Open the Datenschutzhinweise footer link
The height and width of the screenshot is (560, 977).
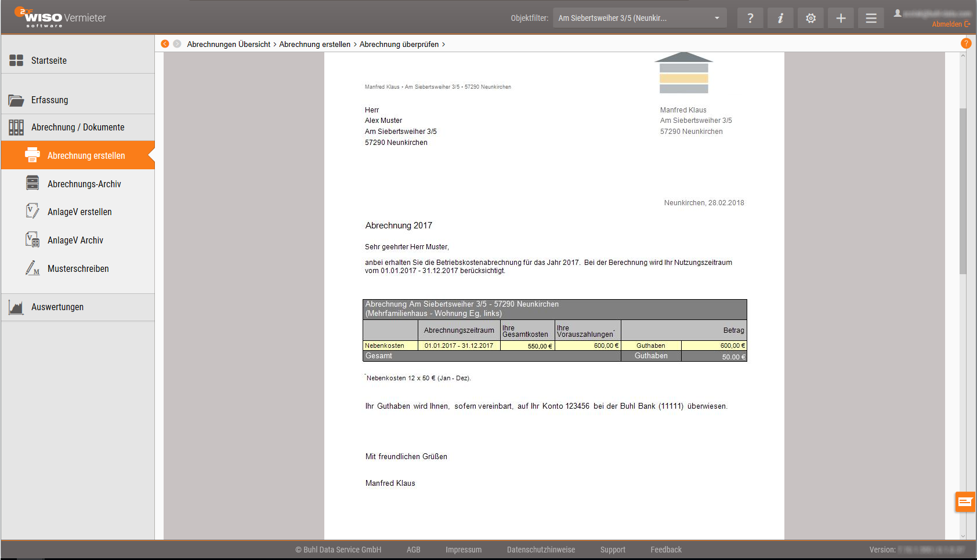click(541, 550)
